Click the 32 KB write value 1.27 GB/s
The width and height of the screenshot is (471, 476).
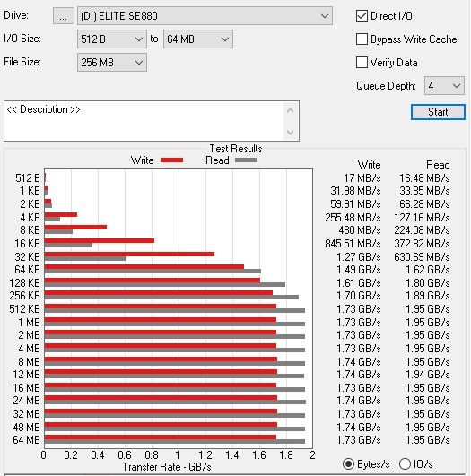[x=359, y=257]
